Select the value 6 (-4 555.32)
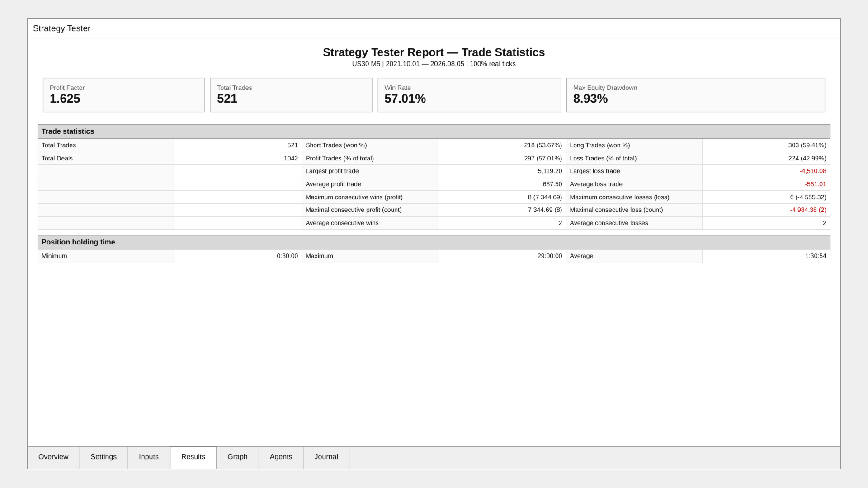The image size is (868, 488). [808, 197]
